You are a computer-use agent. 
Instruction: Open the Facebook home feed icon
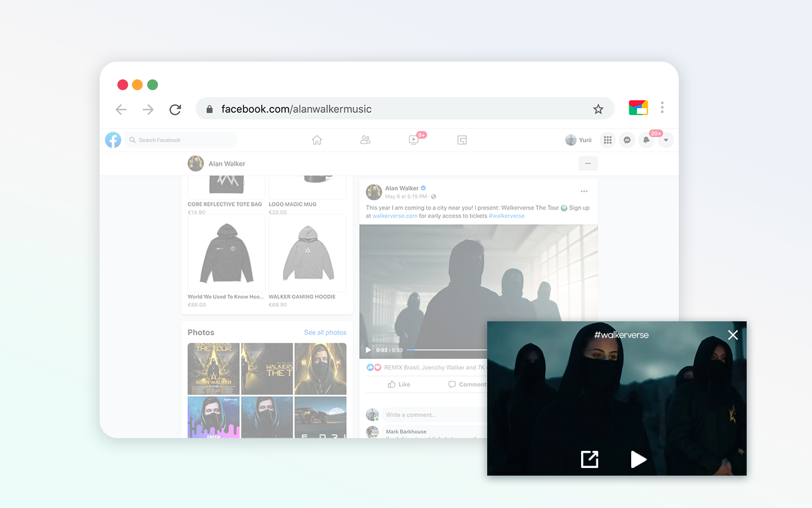(317, 140)
